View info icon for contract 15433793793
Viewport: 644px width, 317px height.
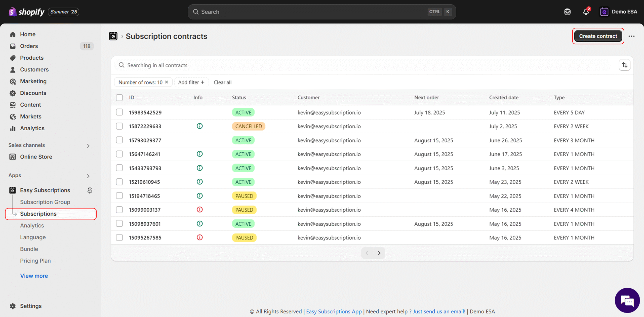click(199, 168)
